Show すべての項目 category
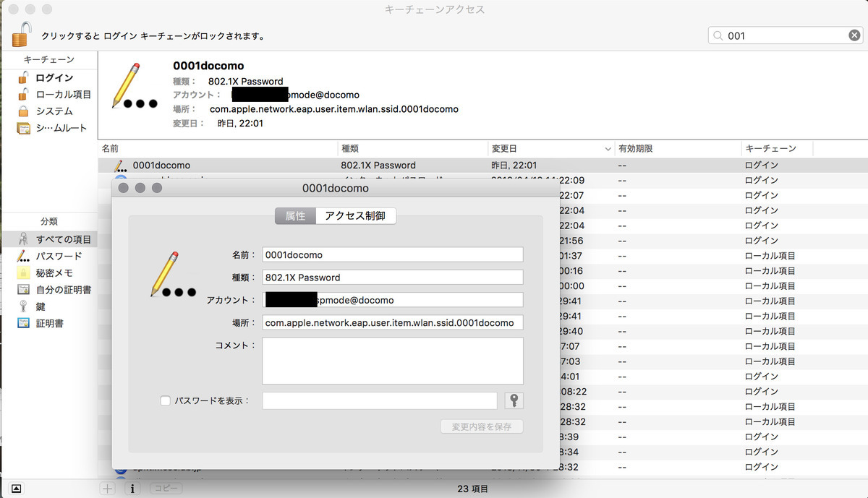Image resolution: width=868 pixels, height=498 pixels. click(48, 239)
